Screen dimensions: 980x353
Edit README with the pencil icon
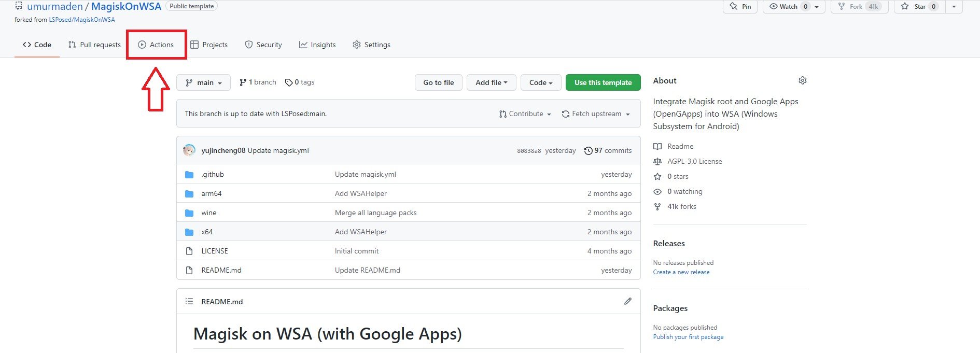tap(628, 301)
